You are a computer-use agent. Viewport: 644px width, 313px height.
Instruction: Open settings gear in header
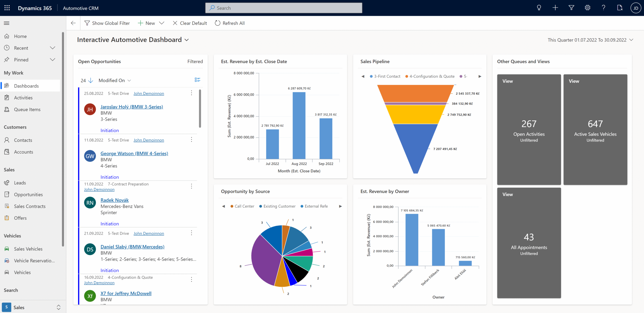pos(587,8)
